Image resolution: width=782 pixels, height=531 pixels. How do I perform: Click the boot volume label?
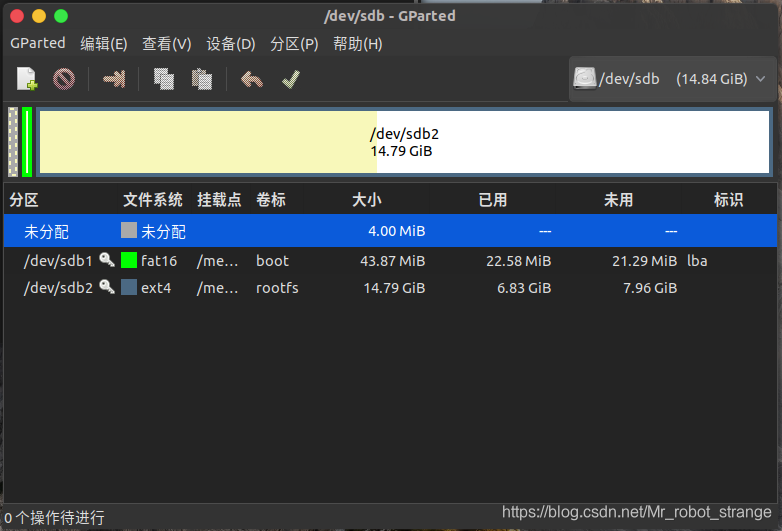[x=272, y=260]
